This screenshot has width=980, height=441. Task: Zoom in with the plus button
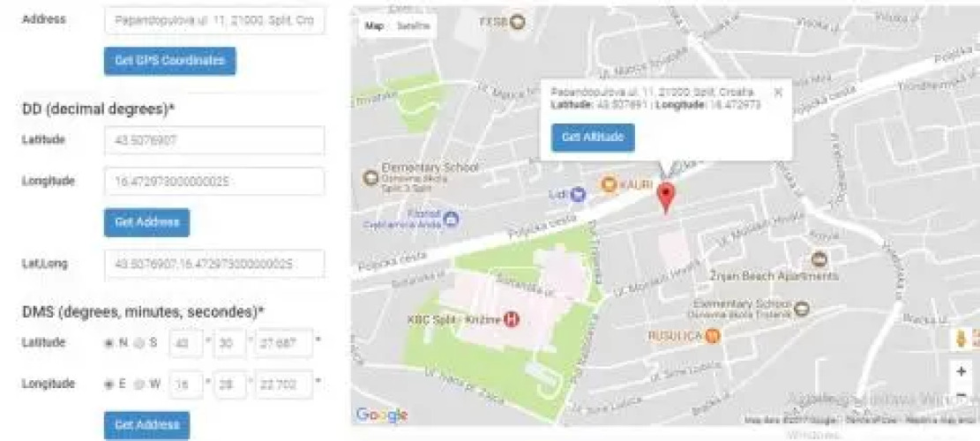[x=961, y=371]
